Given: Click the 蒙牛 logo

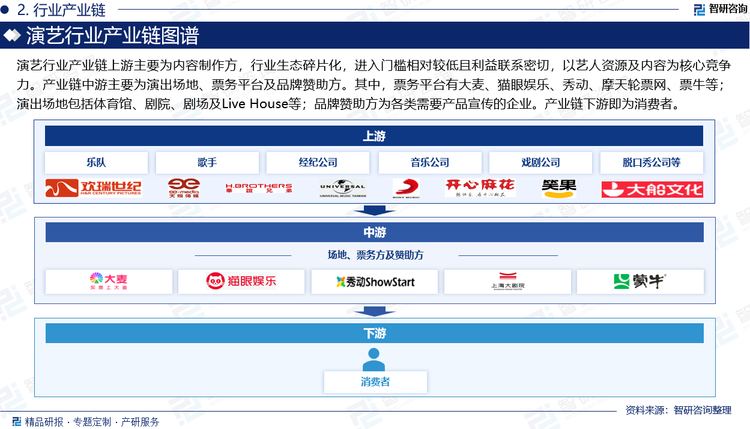Looking at the screenshot, I should (x=640, y=281).
